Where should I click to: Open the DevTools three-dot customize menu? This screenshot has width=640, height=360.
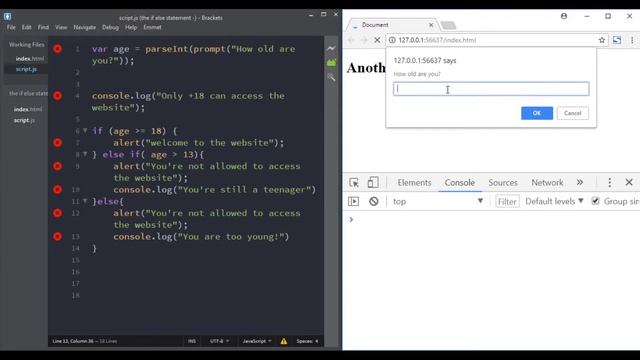tap(609, 182)
